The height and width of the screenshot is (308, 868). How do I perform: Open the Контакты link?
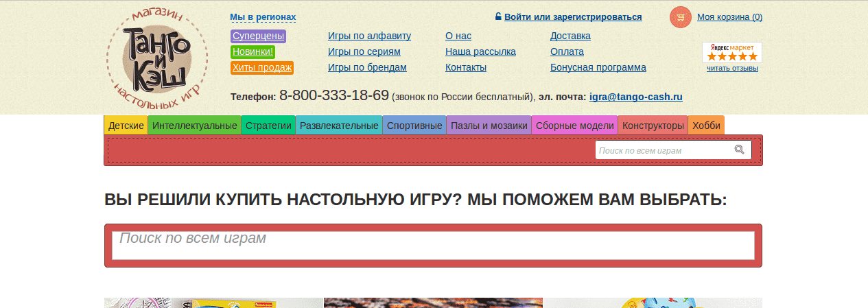466,67
